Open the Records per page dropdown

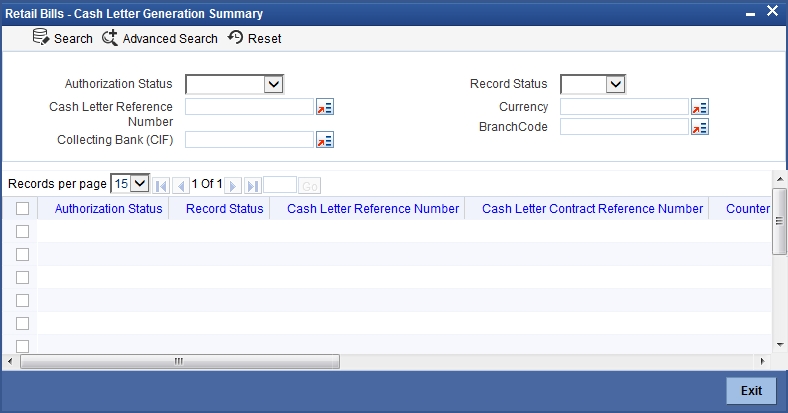point(130,184)
